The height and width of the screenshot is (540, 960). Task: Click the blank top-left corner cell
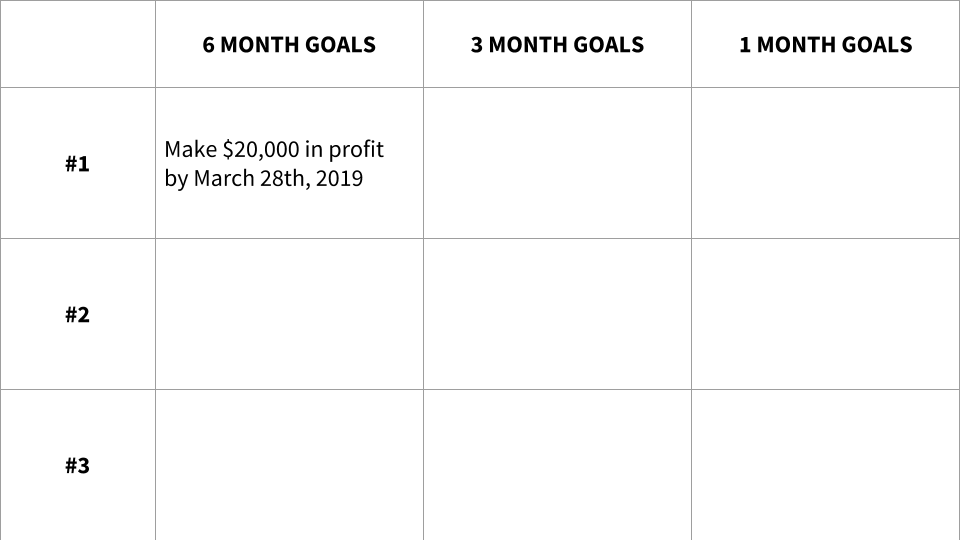point(78,44)
